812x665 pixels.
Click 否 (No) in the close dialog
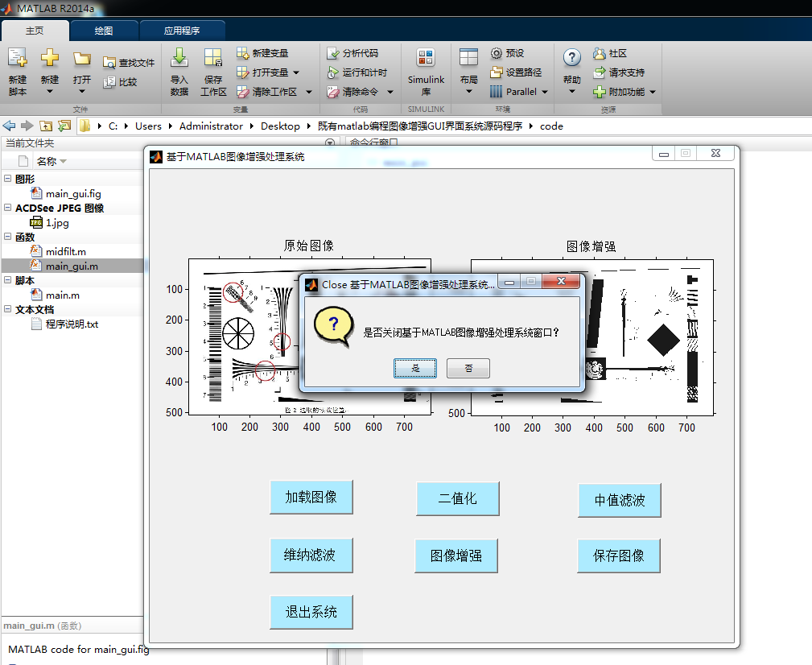(468, 368)
